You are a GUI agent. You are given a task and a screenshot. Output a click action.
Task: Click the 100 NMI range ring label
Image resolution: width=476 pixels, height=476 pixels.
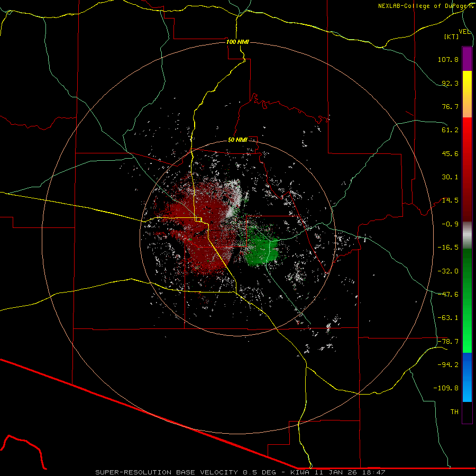237,42
